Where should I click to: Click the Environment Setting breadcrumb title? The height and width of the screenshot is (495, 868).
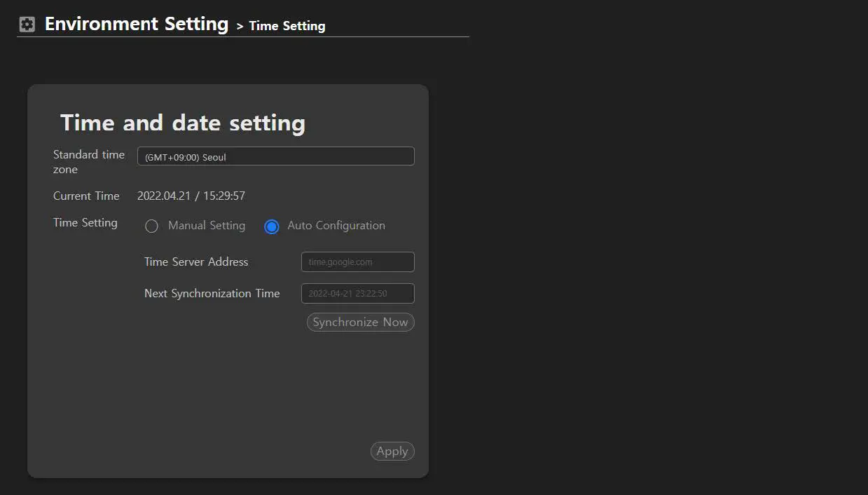[x=137, y=24]
